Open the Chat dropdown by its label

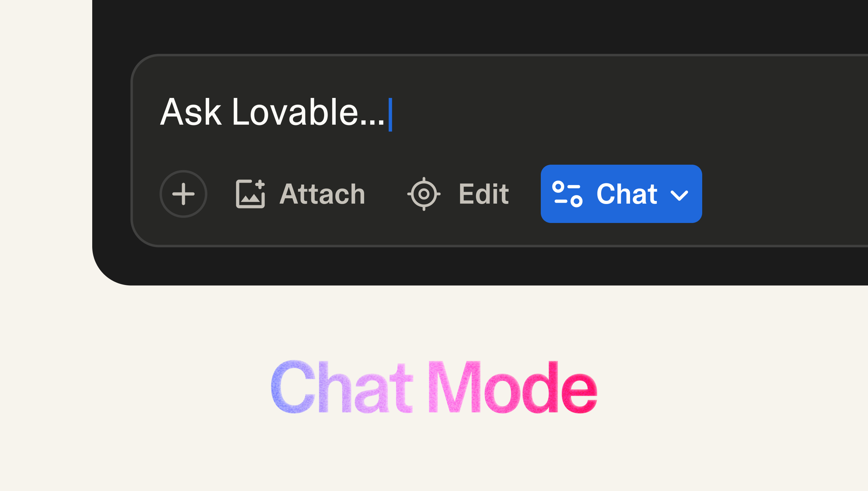(x=627, y=194)
